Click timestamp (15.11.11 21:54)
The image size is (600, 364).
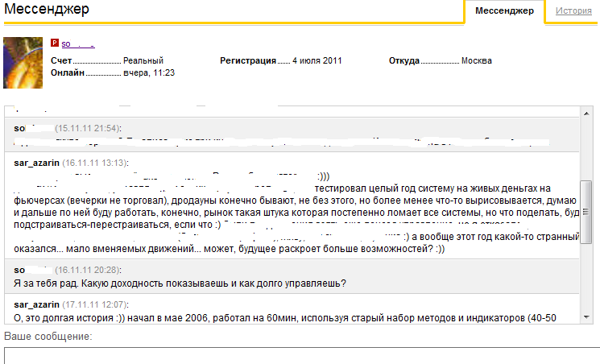pyautogui.click(x=88, y=128)
